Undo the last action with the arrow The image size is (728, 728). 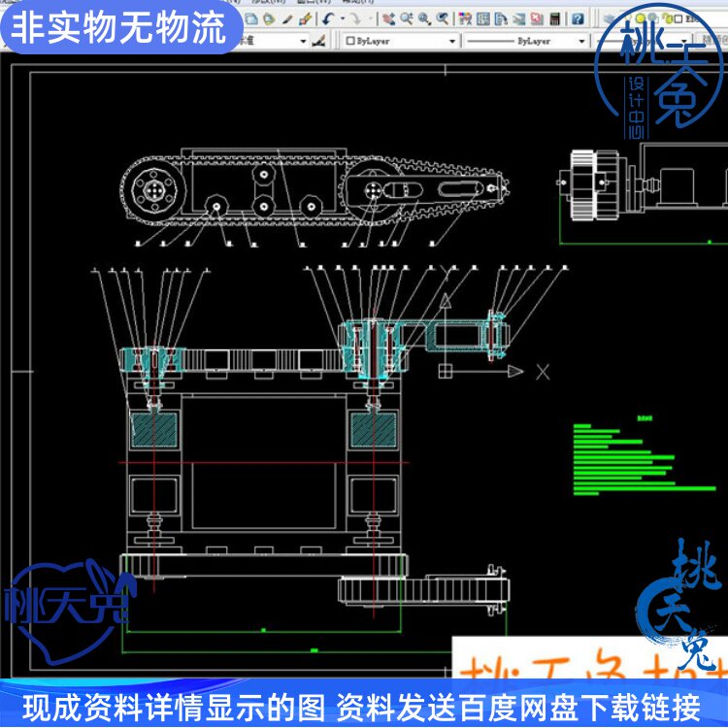[329, 19]
